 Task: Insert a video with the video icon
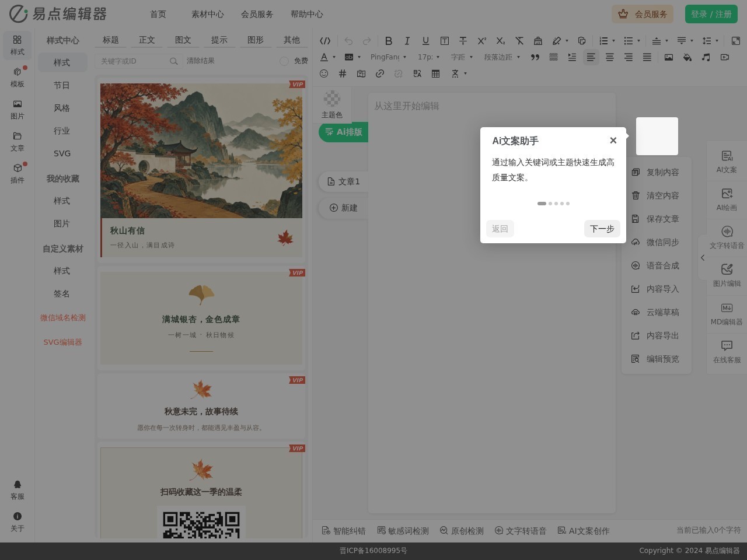tap(725, 57)
